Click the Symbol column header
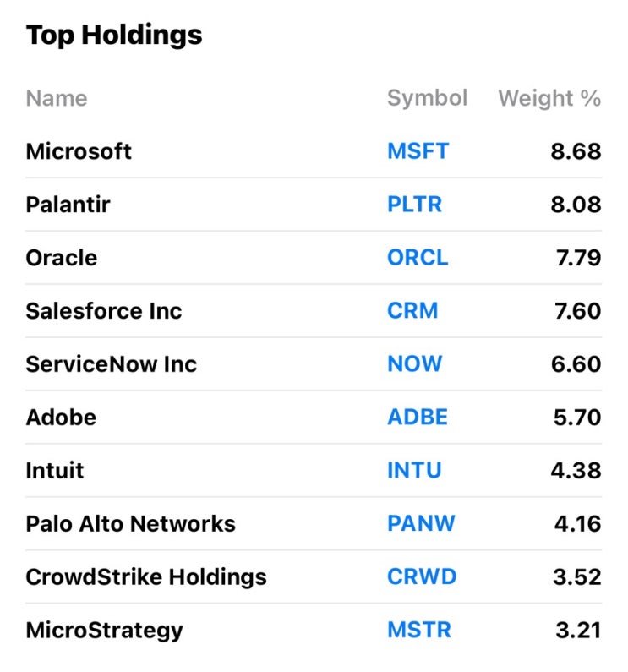Screen dimensions: 628x672 [x=427, y=98]
